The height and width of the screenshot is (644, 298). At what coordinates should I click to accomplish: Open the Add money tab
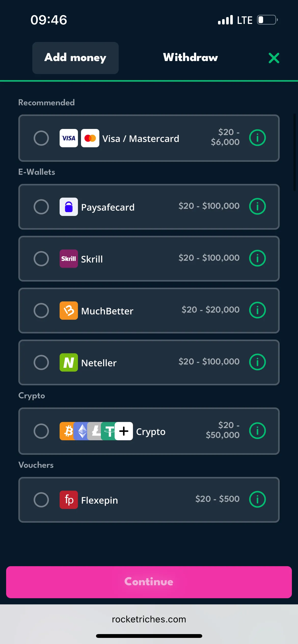click(75, 58)
